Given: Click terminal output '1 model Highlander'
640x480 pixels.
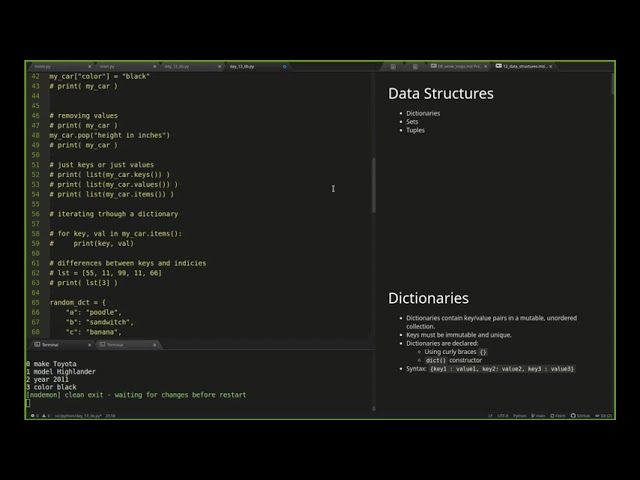Looking at the screenshot, I should pos(61,371).
